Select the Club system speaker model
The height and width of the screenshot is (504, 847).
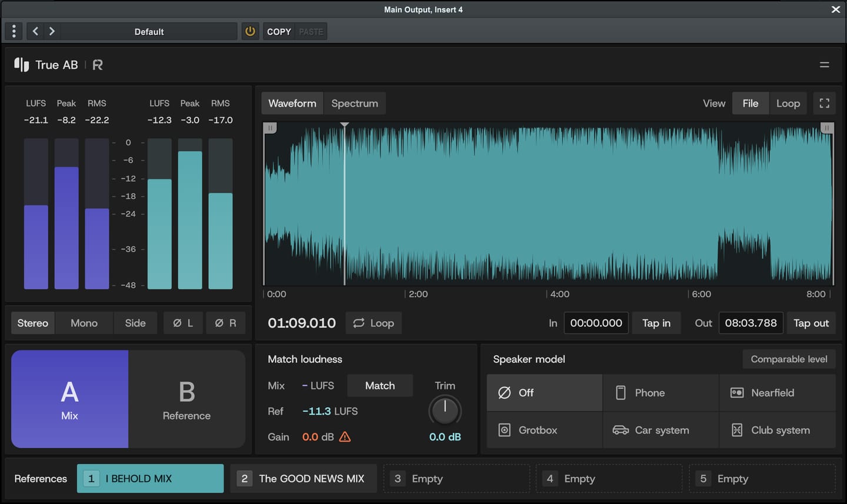(778, 430)
